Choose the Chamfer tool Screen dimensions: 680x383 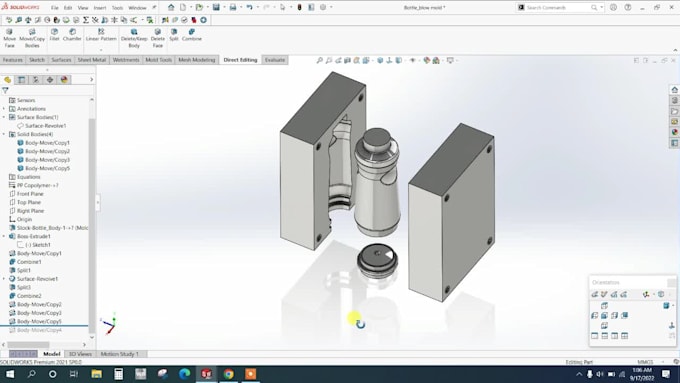point(72,35)
